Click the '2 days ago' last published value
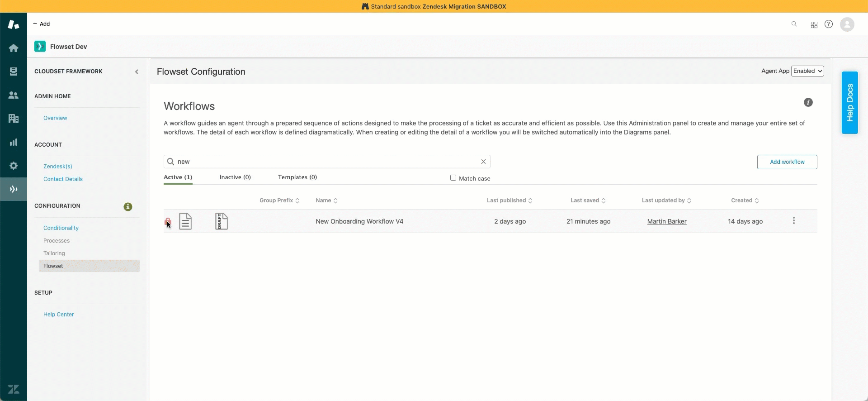The height and width of the screenshot is (401, 868). coord(510,221)
